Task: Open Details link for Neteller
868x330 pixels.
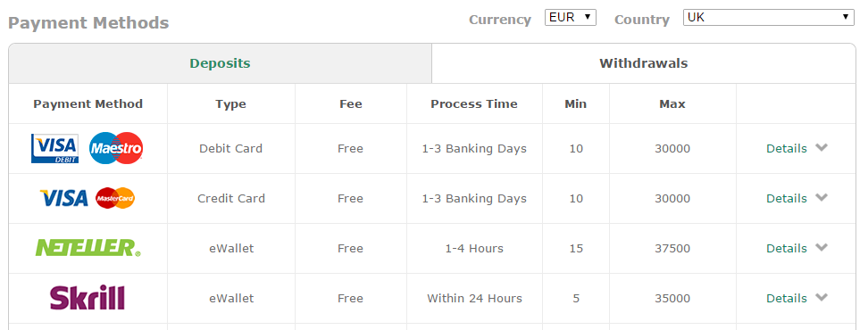Action: pos(787,248)
